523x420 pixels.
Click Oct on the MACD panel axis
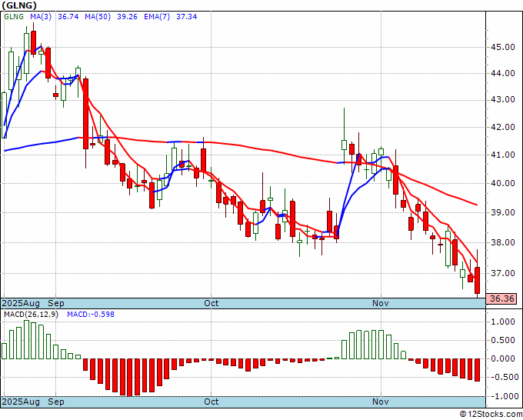coord(212,402)
